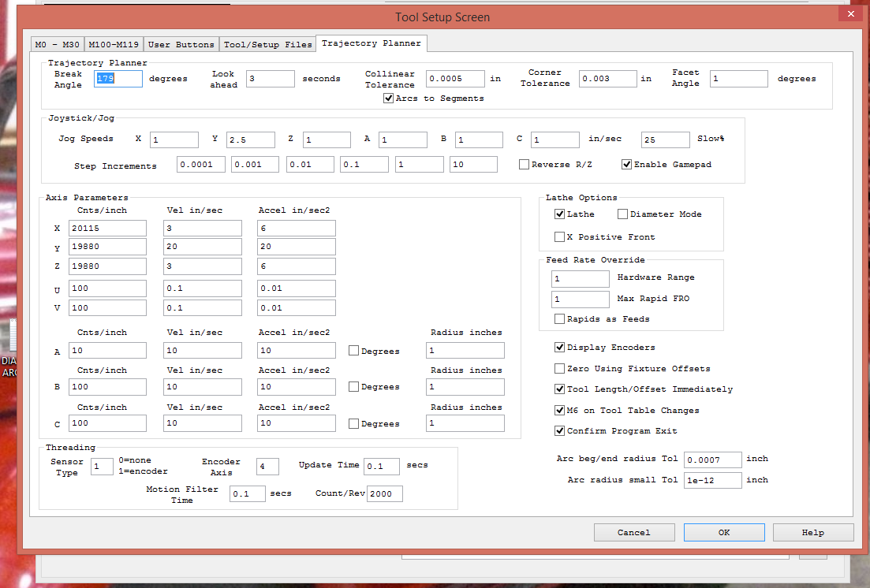This screenshot has height=588, width=870.
Task: Toggle Display Encoders checkbox
Action: [x=559, y=348]
